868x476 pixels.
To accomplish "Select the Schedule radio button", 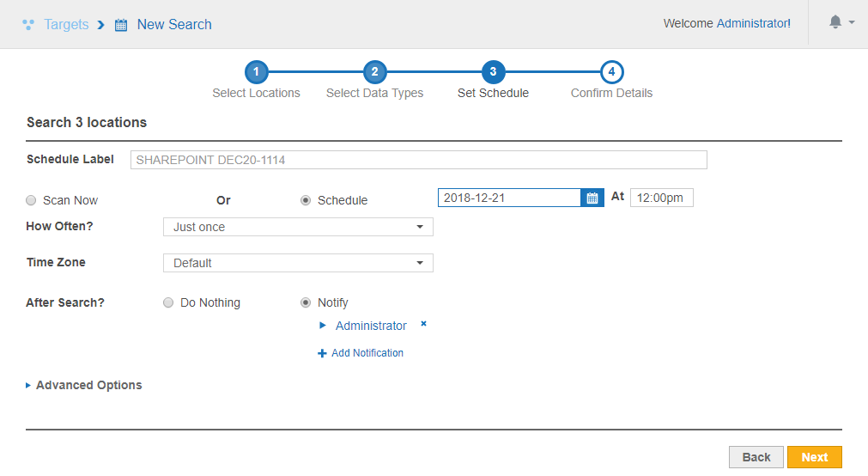I will (x=306, y=200).
